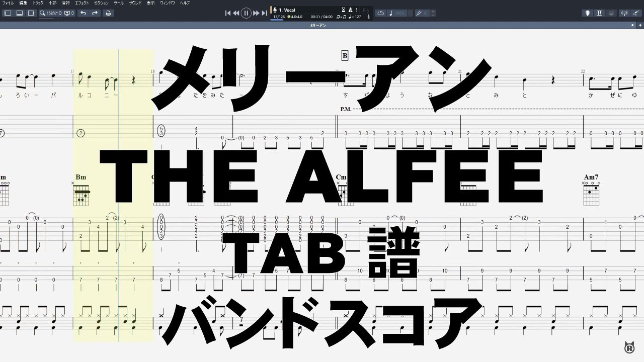Undo the last action
The image size is (644, 362).
[83, 13]
